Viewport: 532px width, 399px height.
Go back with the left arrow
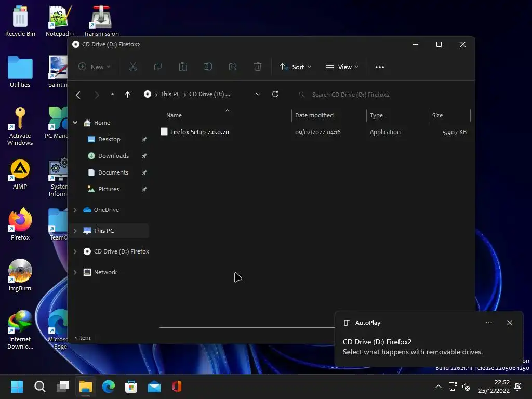(x=78, y=95)
